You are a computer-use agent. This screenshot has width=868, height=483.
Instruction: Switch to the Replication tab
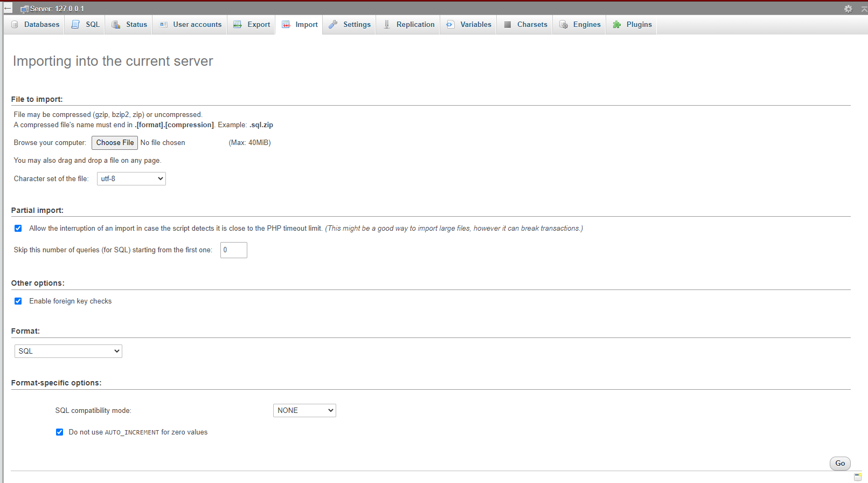[408, 25]
